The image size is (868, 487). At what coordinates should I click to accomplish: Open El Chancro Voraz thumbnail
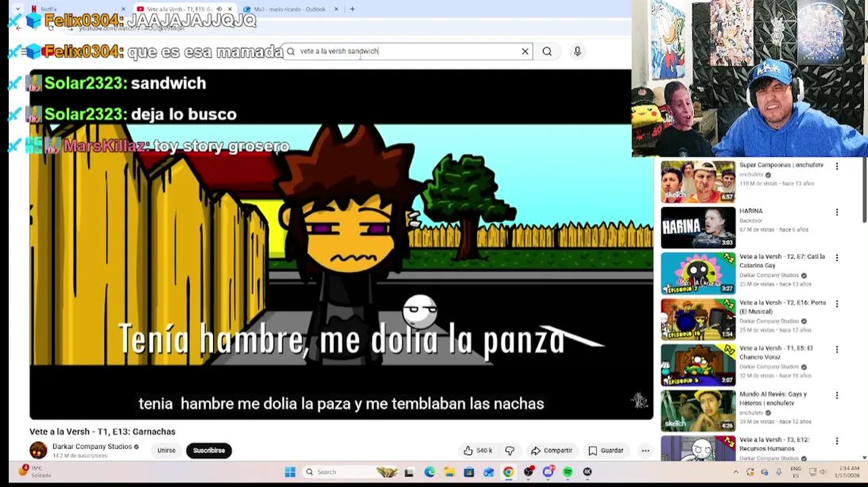[x=698, y=365]
